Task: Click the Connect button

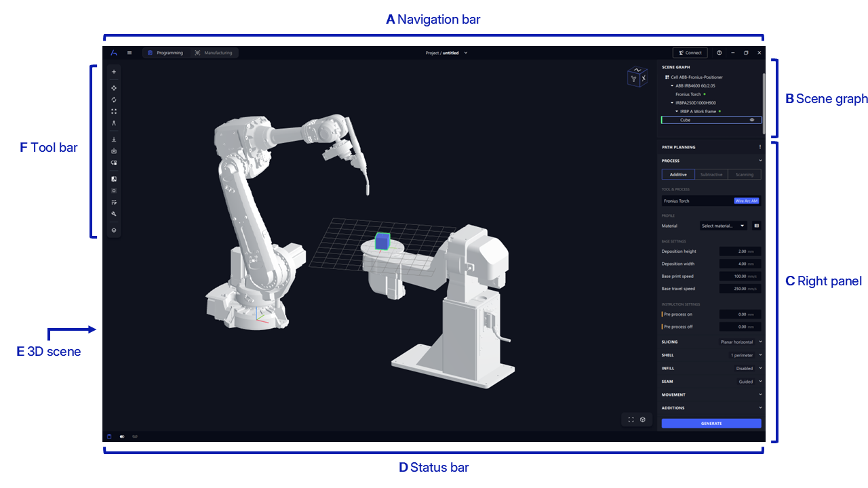Action: click(x=690, y=53)
